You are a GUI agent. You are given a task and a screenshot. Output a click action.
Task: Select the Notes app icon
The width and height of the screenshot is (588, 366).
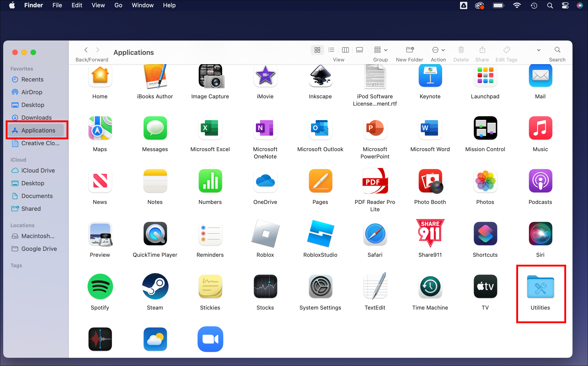pyautogui.click(x=155, y=181)
